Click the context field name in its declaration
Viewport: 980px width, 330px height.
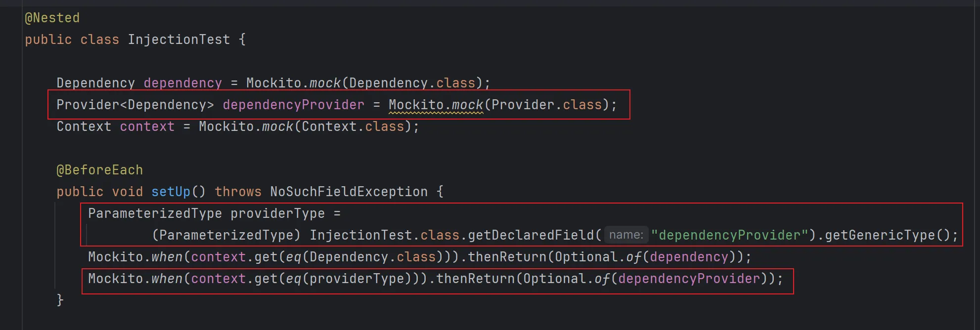pos(147,126)
